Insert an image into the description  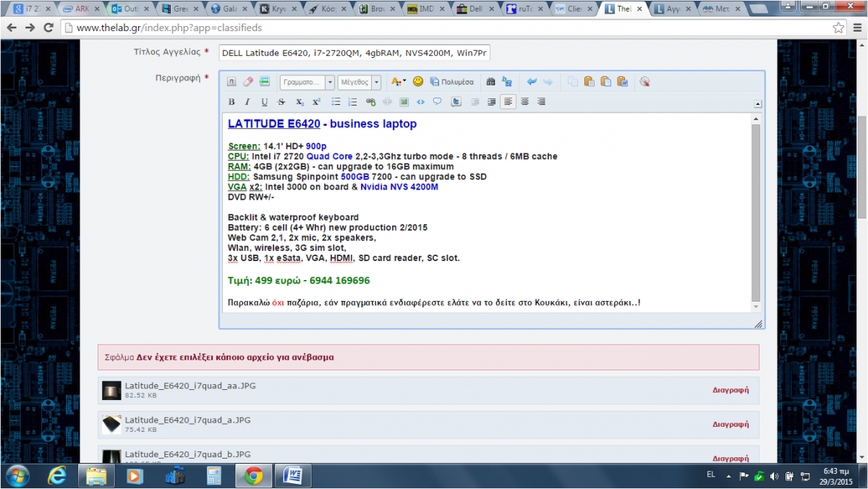pos(404,102)
